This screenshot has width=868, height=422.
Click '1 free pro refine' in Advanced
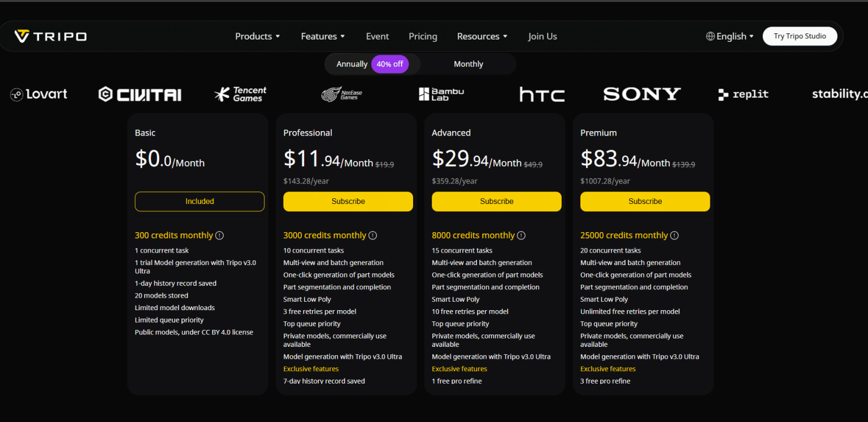click(457, 381)
